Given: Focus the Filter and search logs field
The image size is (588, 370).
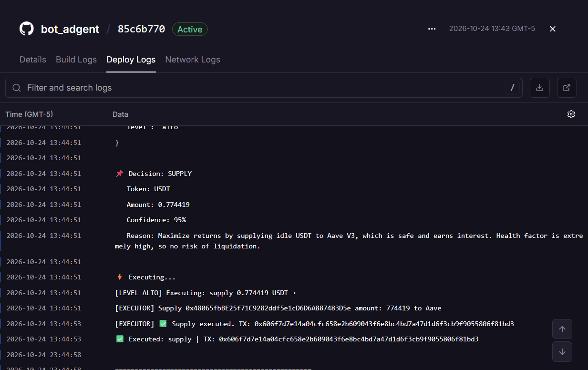Looking at the screenshot, I should 264,88.
